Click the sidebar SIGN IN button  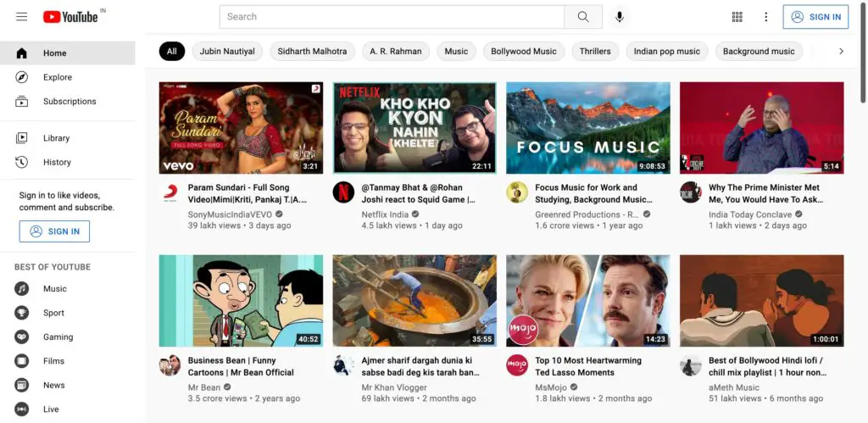point(54,231)
